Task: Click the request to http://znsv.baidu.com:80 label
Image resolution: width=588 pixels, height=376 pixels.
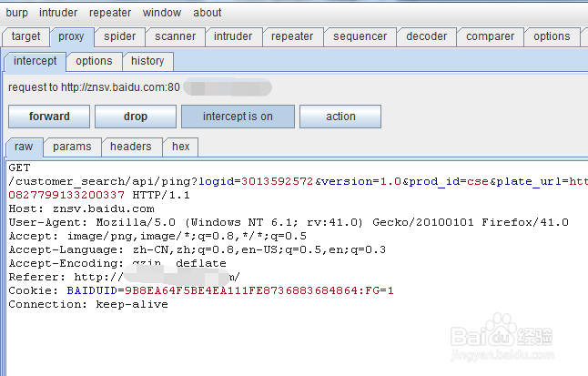Action: point(94,87)
